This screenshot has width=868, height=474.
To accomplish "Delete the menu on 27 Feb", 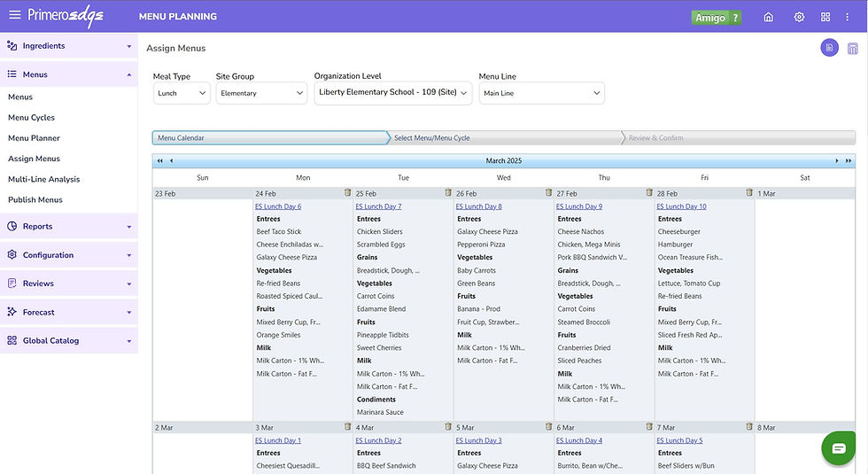I will point(649,193).
